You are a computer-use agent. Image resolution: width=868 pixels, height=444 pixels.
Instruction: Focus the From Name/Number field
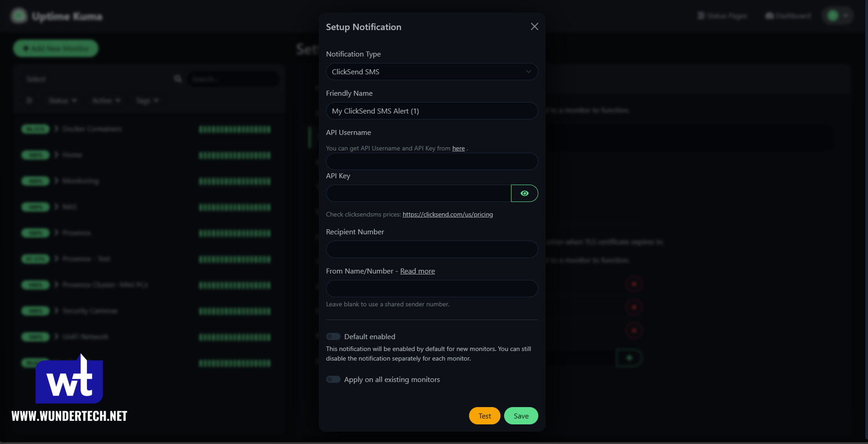432,289
